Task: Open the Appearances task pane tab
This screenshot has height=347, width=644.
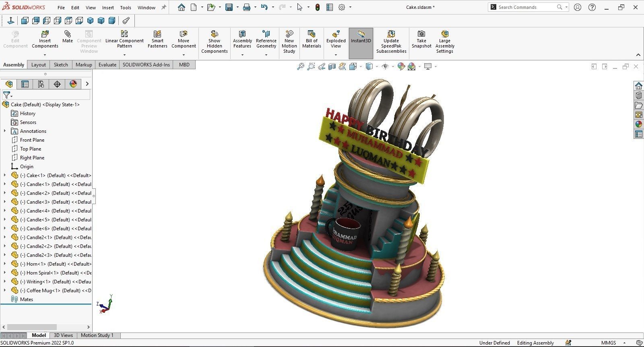Action: 639,124
